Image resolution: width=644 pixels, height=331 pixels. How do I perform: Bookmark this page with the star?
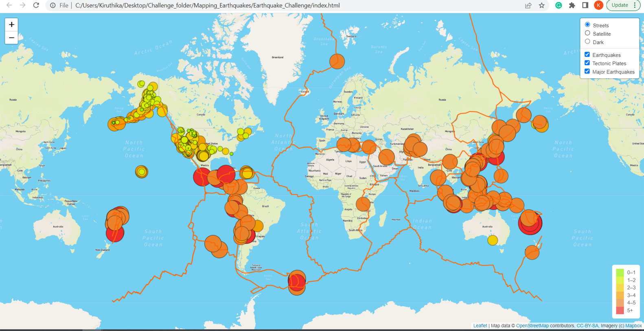coord(541,5)
